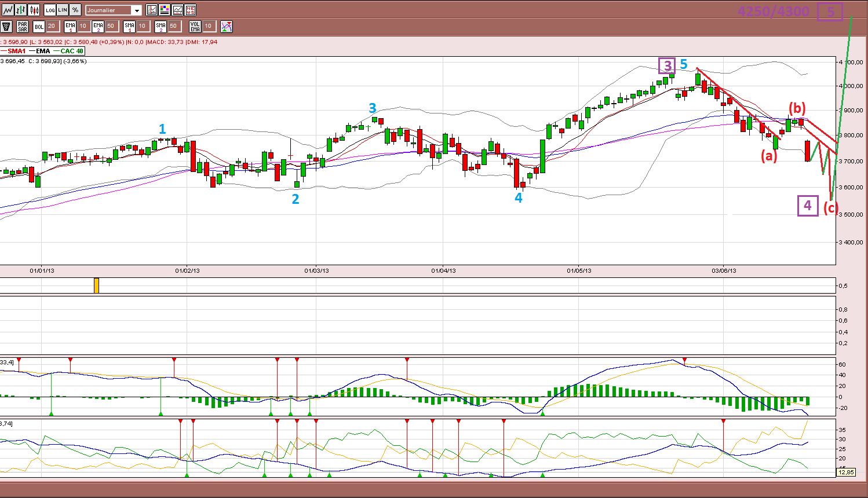Switch chart scale to LIN
This screenshot has height=498, width=868.
63,10
